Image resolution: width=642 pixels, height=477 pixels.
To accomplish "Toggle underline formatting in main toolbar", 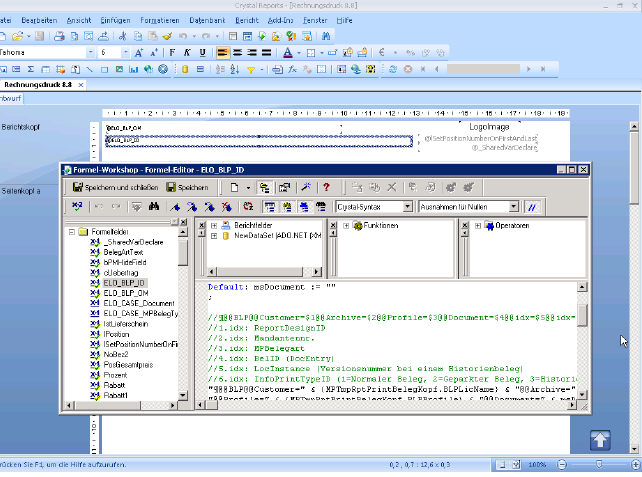I will click(201, 52).
